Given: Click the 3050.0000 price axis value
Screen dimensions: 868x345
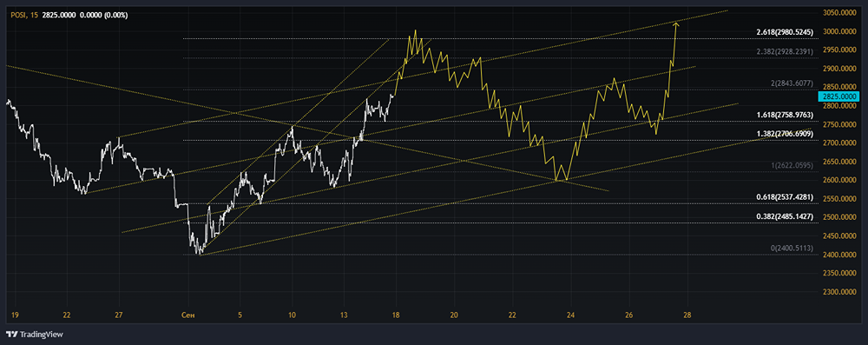Looking at the screenshot, I should click(x=839, y=13).
